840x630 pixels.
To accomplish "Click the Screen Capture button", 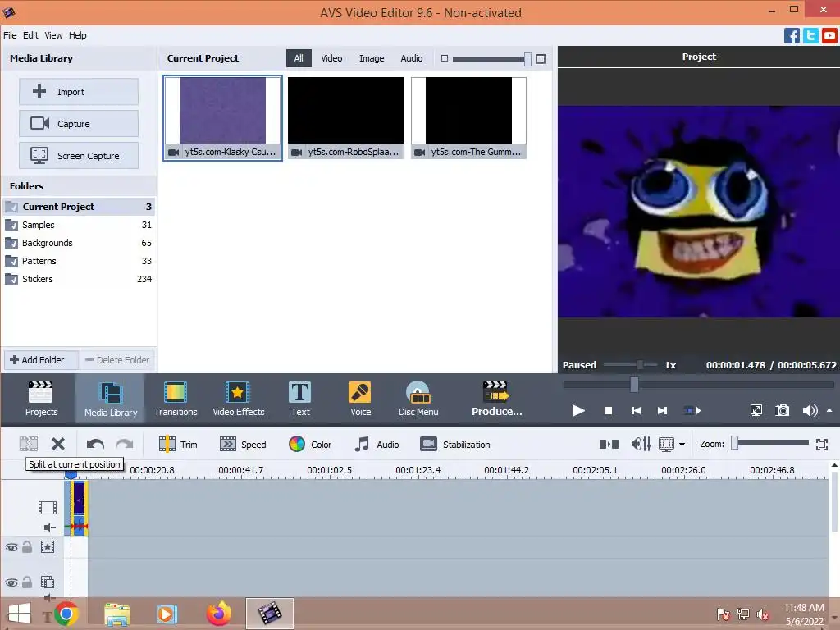I will click(79, 156).
